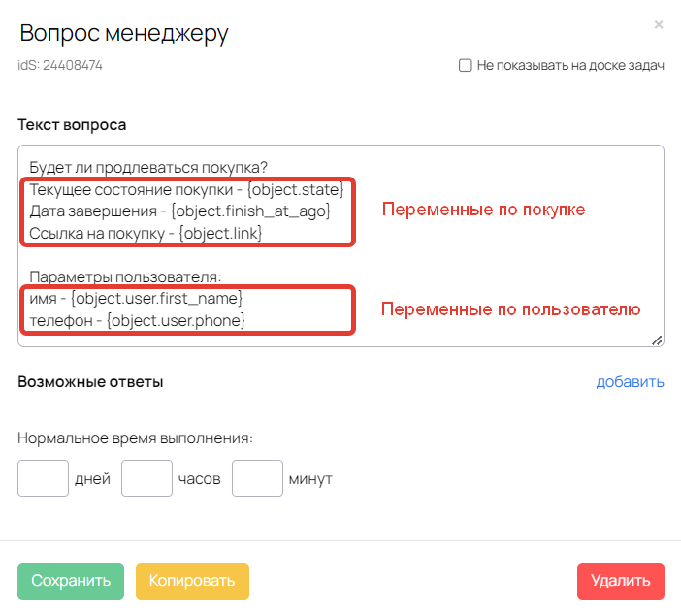Click the Вопрос менеджеру title

click(x=124, y=33)
